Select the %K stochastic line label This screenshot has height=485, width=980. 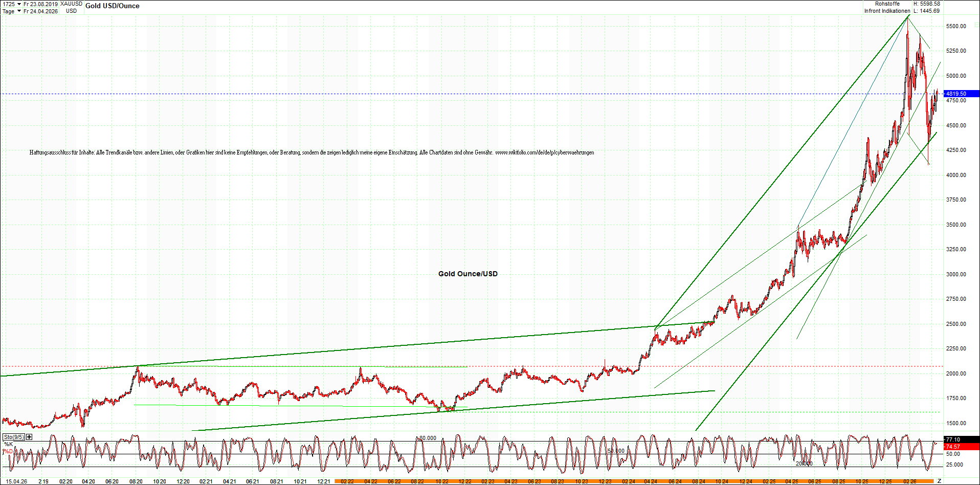tap(8, 444)
